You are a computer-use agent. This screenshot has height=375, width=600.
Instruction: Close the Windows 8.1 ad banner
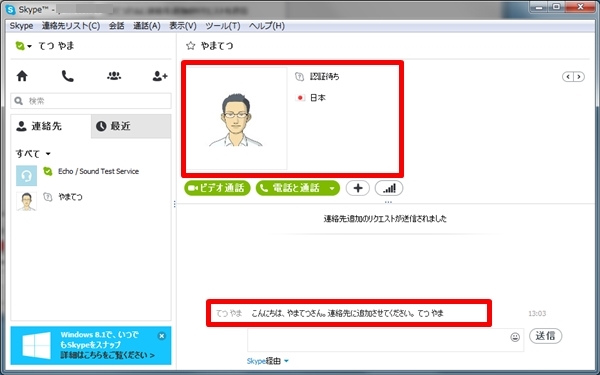(161, 336)
